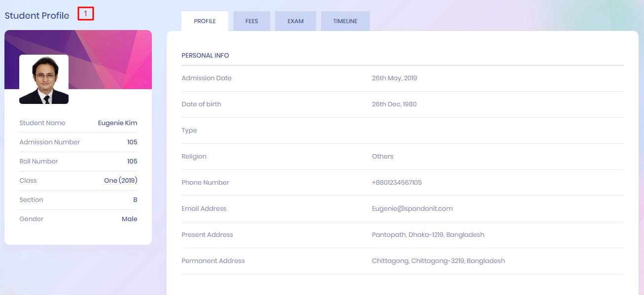Click the Chittagong permanent address text
This screenshot has width=644, height=295.
438,261
